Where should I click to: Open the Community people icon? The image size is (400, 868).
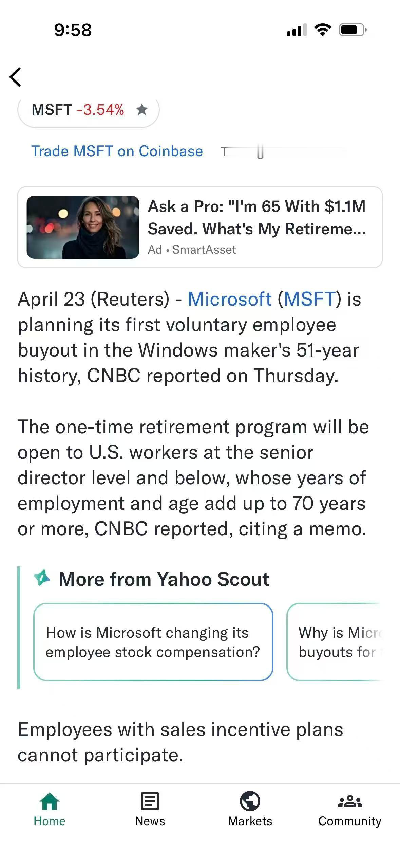click(x=350, y=801)
